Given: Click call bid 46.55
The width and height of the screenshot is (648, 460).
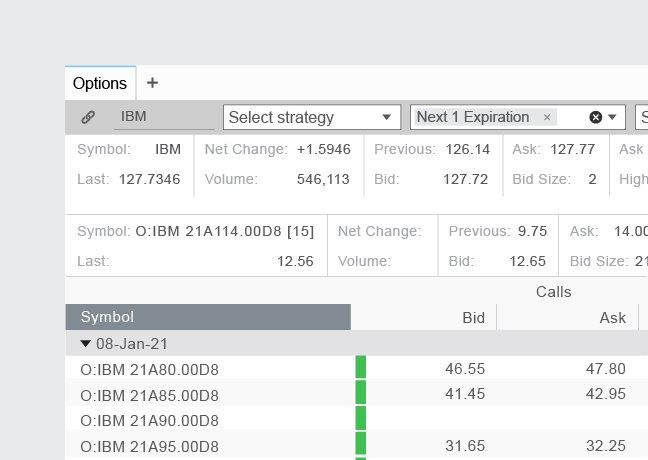Looking at the screenshot, I should (x=465, y=369).
